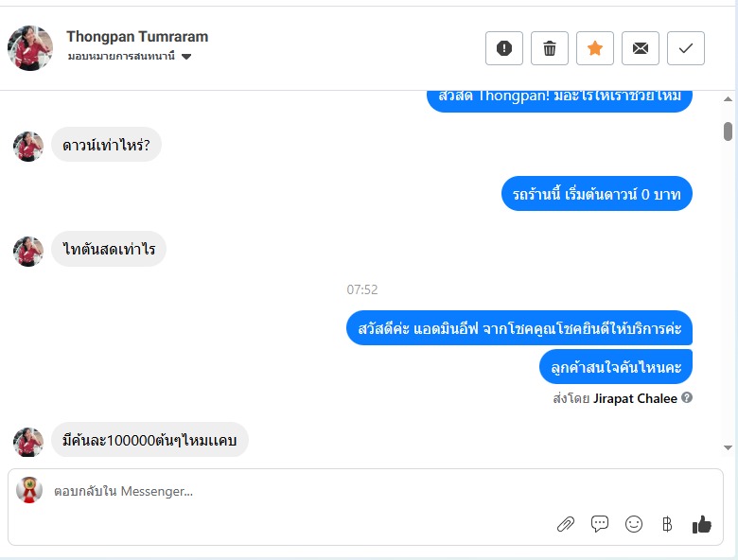The image size is (738, 560).
Task: Click the page avatar beside reply box
Action: coord(29,490)
